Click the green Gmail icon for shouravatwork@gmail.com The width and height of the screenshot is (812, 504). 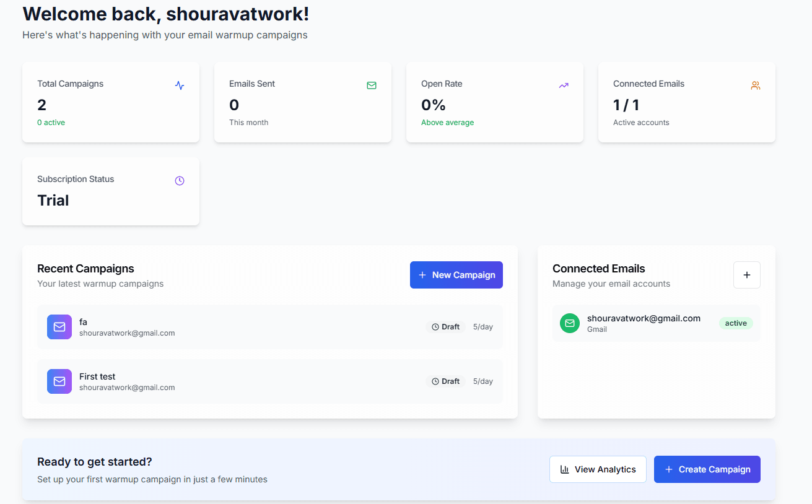coord(569,323)
